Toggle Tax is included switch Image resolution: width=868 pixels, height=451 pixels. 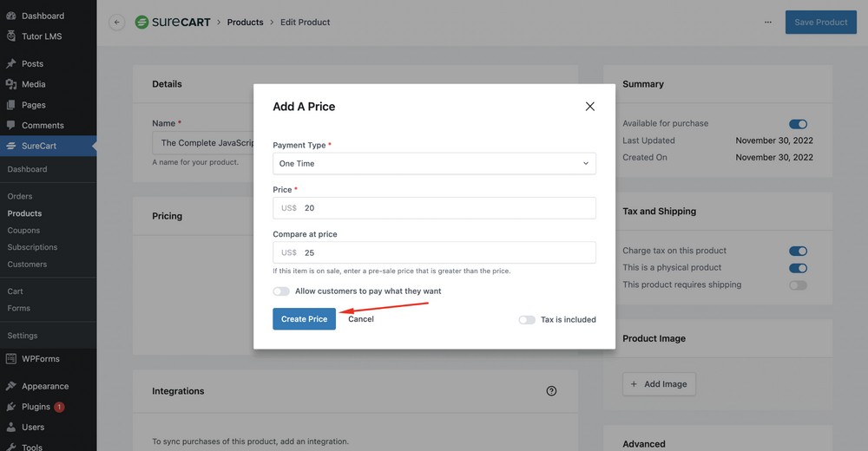(527, 320)
